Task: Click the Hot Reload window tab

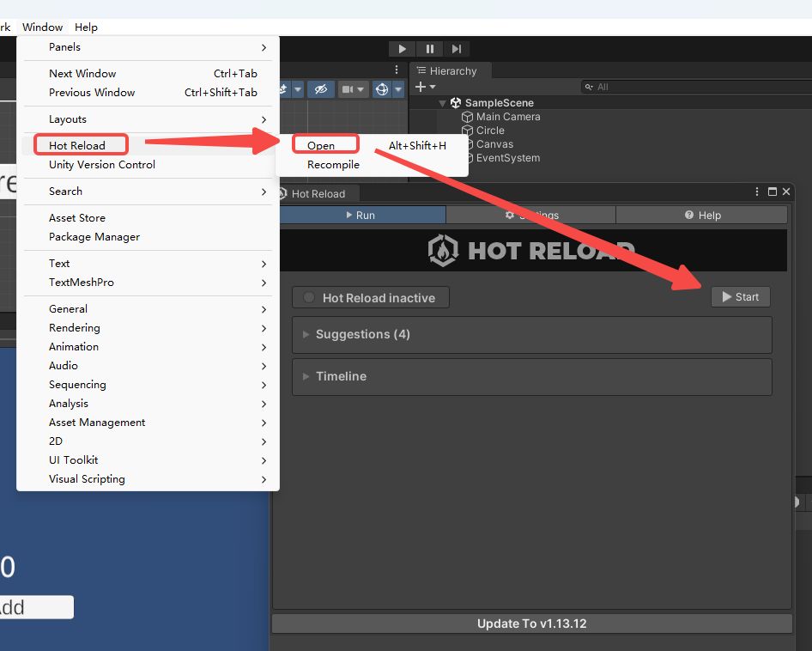Action: (x=318, y=194)
